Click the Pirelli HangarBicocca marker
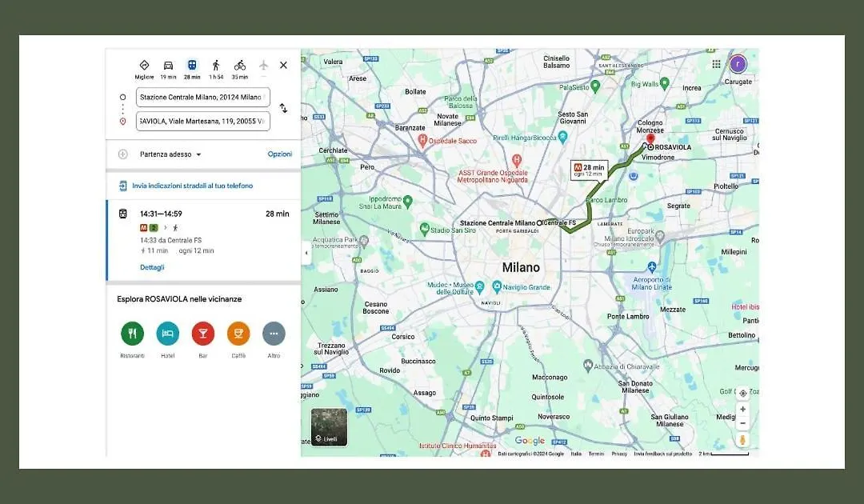The height and width of the screenshot is (504, 864). [x=562, y=137]
